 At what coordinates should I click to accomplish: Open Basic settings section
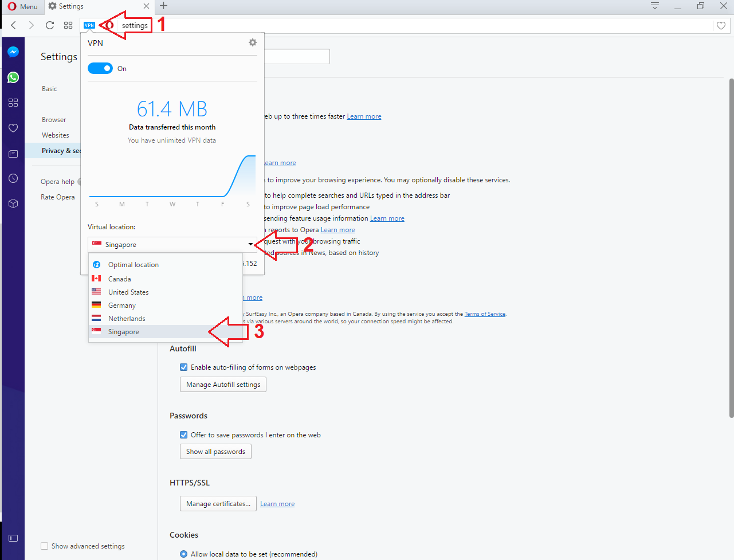click(49, 89)
